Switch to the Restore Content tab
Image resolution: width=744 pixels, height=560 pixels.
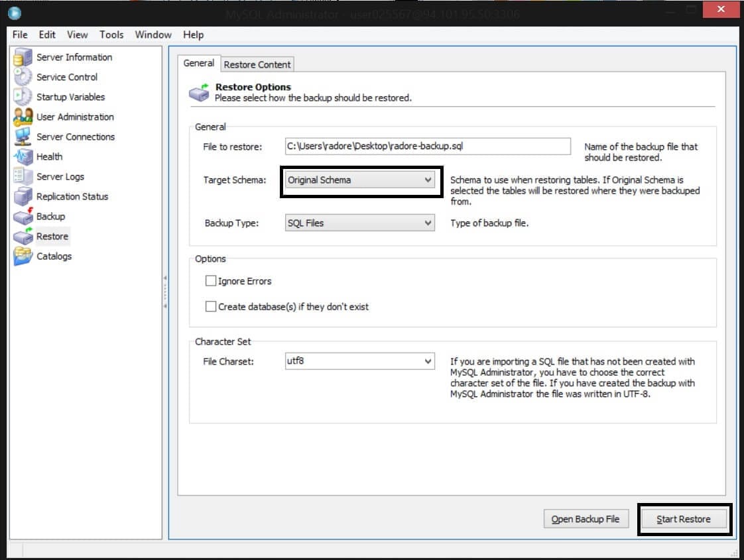pyautogui.click(x=257, y=64)
